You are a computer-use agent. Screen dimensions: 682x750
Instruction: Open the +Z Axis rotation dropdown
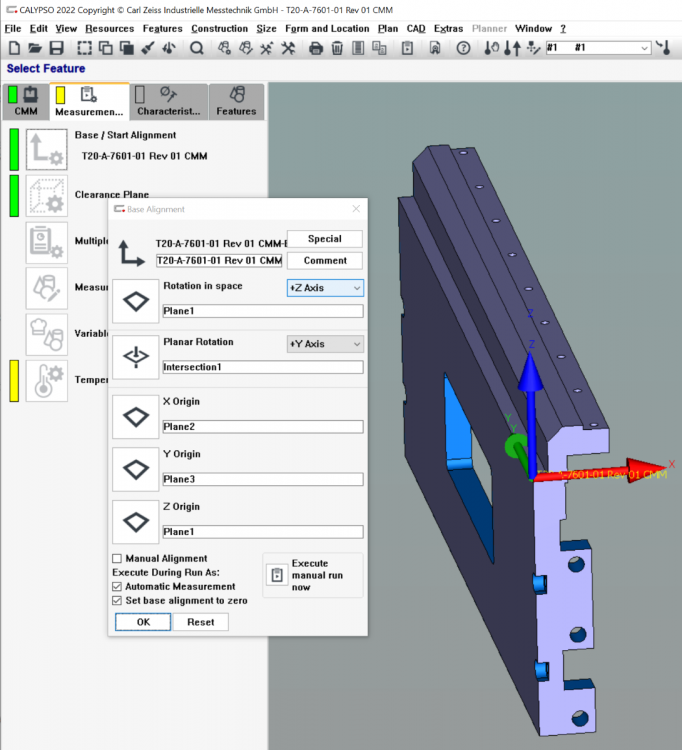tap(325, 288)
